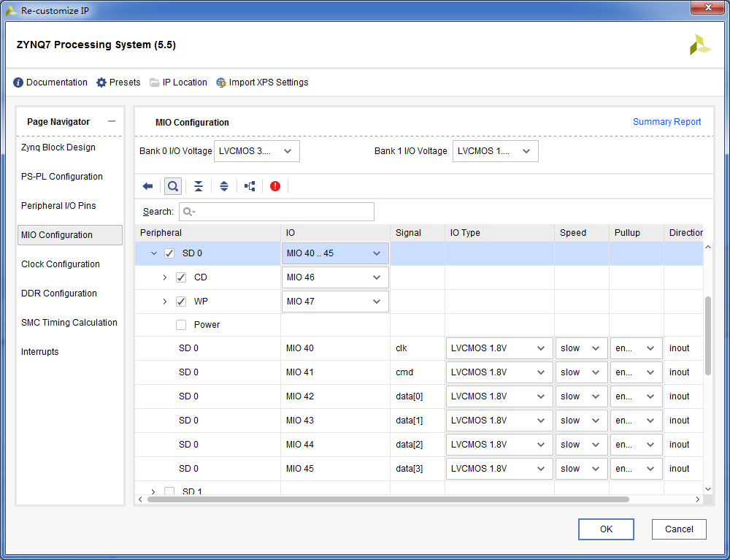Select the MIO 42 cell
Image resolution: width=730 pixels, height=560 pixels.
(335, 396)
